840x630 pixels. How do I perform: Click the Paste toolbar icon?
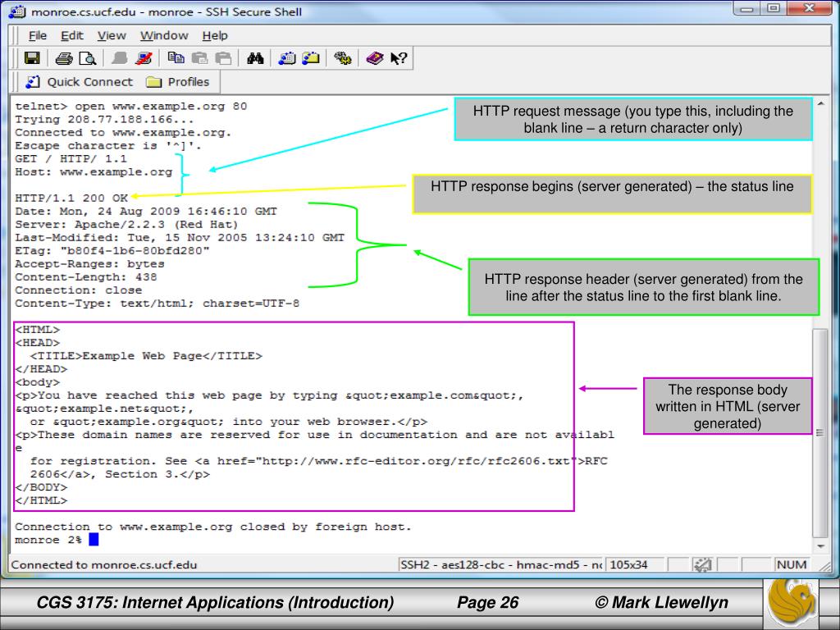click(199, 58)
